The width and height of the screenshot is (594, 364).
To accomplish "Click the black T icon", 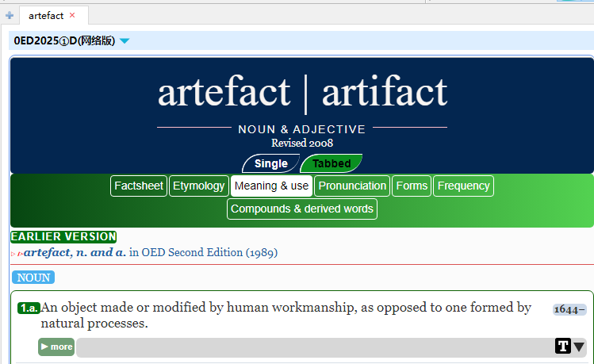I will (x=562, y=347).
